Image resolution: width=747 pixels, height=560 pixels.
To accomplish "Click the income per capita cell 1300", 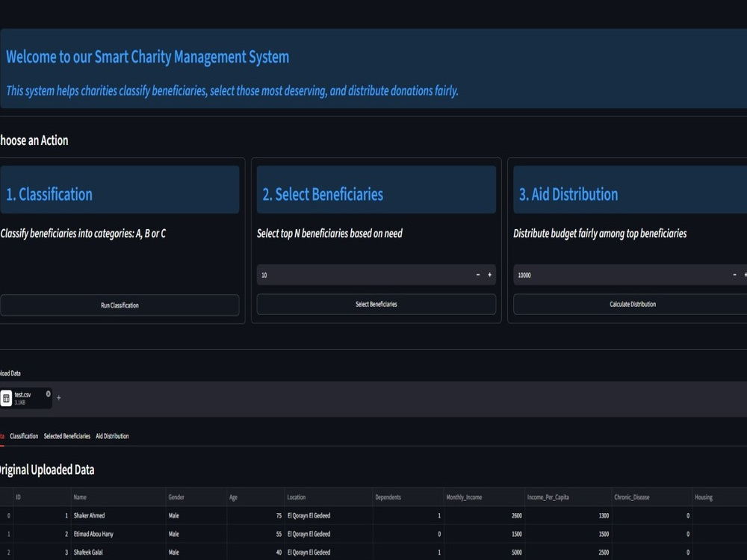I will pos(568,516).
